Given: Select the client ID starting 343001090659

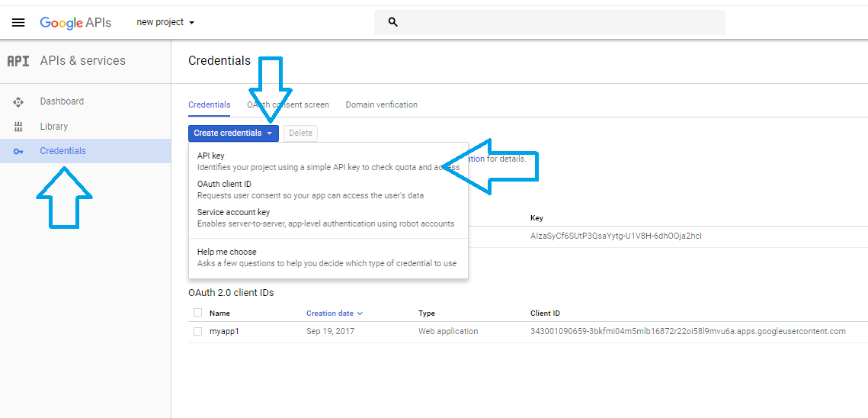Looking at the screenshot, I should point(688,332).
